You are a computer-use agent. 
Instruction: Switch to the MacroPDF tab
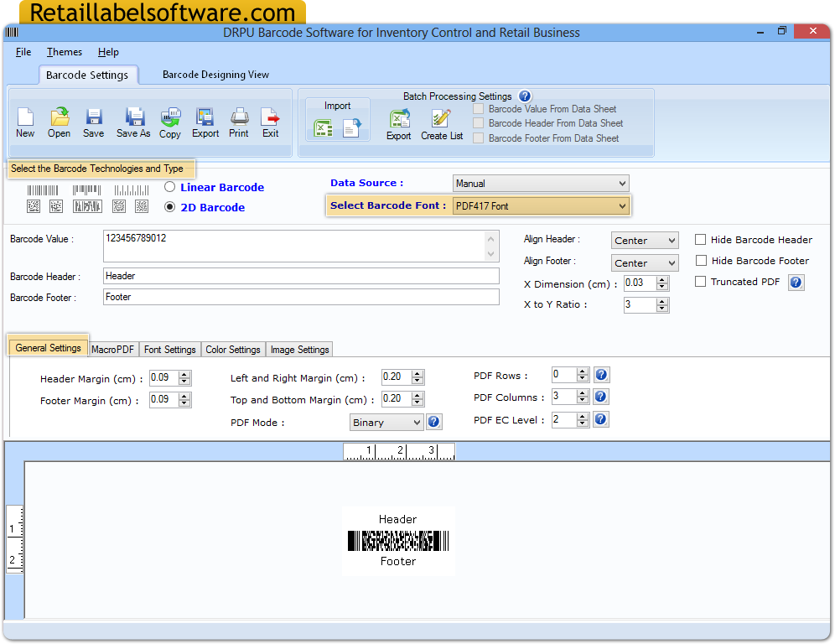[x=112, y=350]
